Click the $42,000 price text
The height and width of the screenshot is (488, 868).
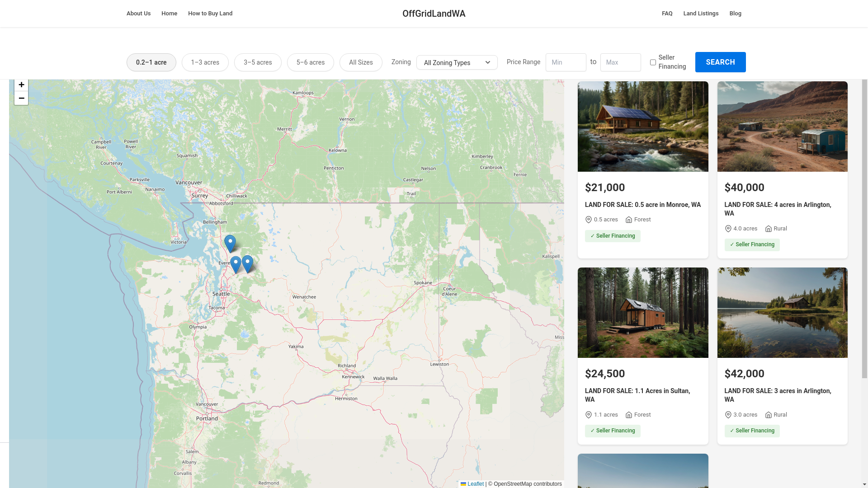pyautogui.click(x=744, y=374)
